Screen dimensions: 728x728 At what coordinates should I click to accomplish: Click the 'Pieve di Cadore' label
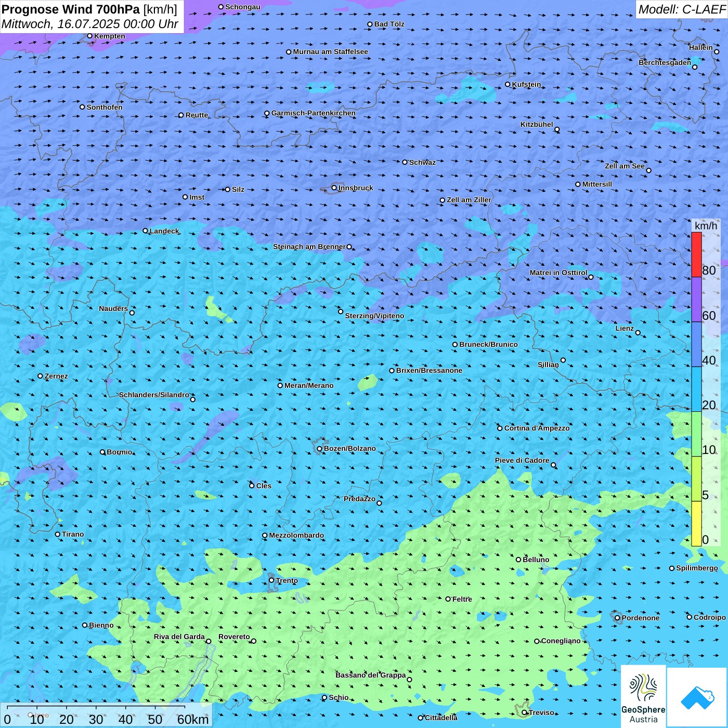point(522,460)
